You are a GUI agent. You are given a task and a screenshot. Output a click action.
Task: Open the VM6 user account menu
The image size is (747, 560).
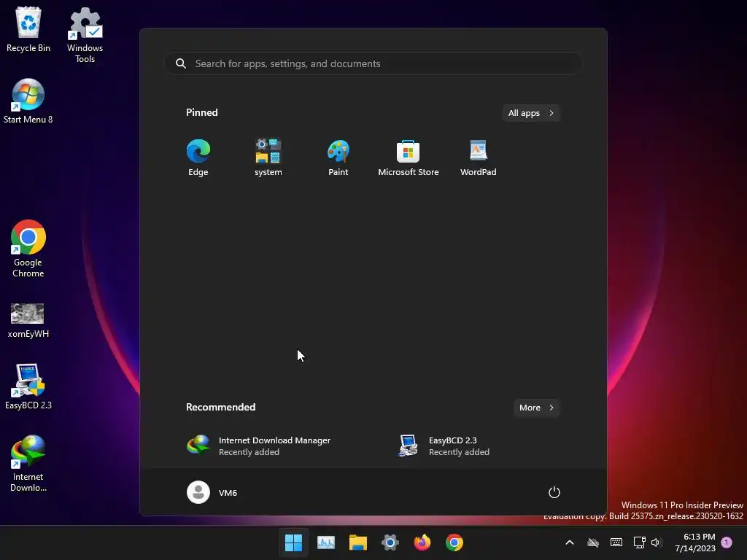(x=212, y=492)
